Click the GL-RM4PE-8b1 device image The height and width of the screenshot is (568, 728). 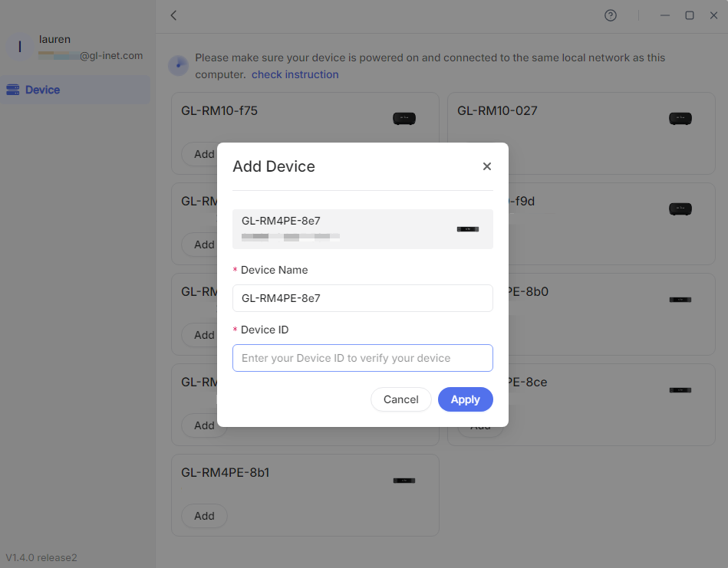(x=404, y=481)
